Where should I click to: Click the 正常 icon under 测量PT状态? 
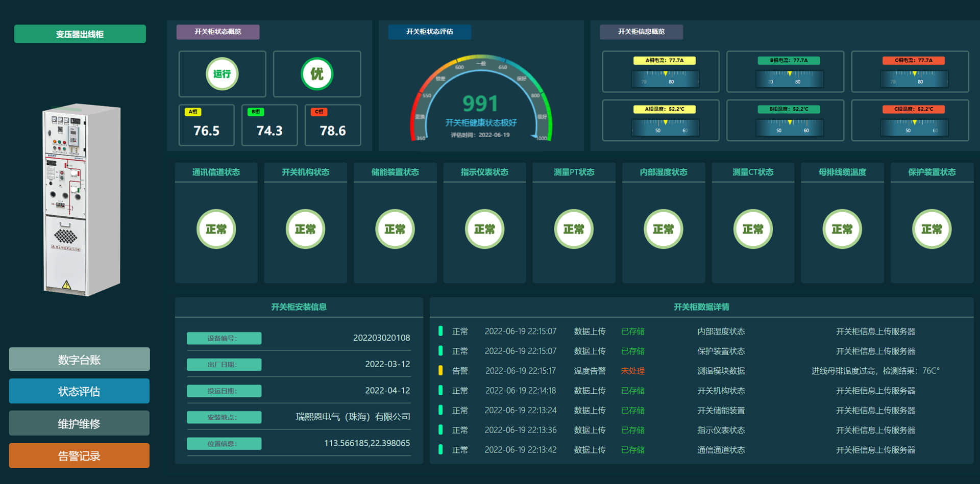[574, 229]
